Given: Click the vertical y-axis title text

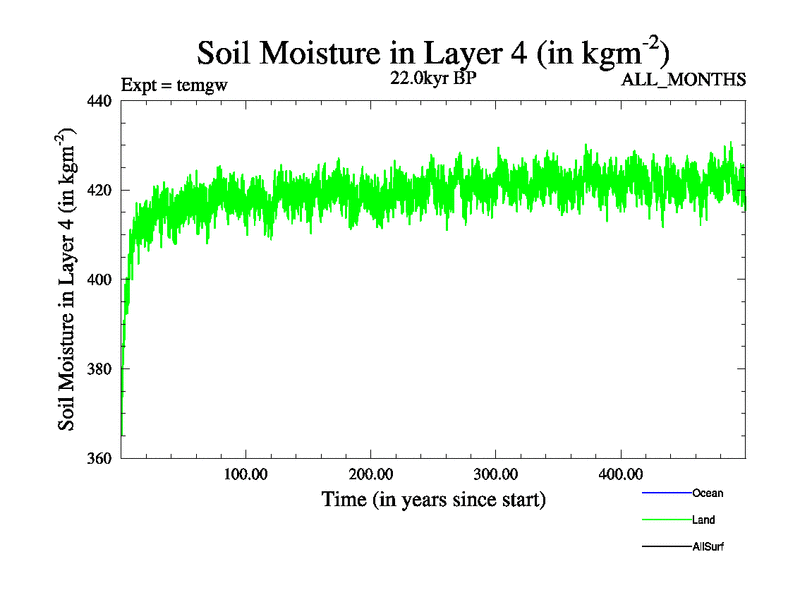Looking at the screenshot, I should (x=68, y=279).
